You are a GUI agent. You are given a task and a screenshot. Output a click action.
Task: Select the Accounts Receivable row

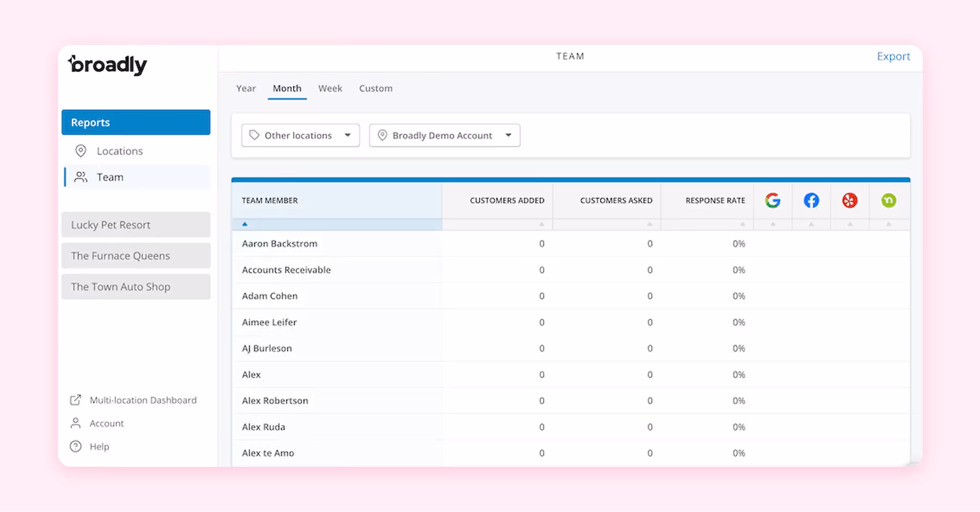click(571, 270)
